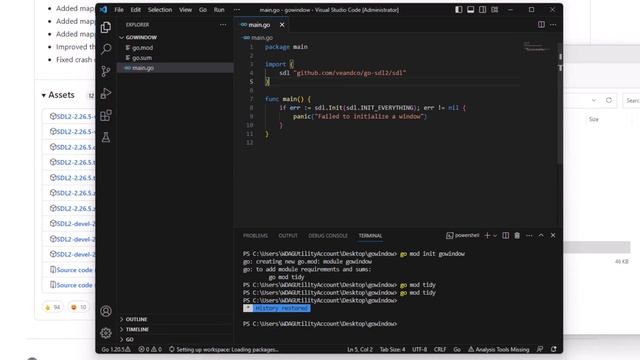Open editor More Actions ellipsis

[x=553, y=24]
